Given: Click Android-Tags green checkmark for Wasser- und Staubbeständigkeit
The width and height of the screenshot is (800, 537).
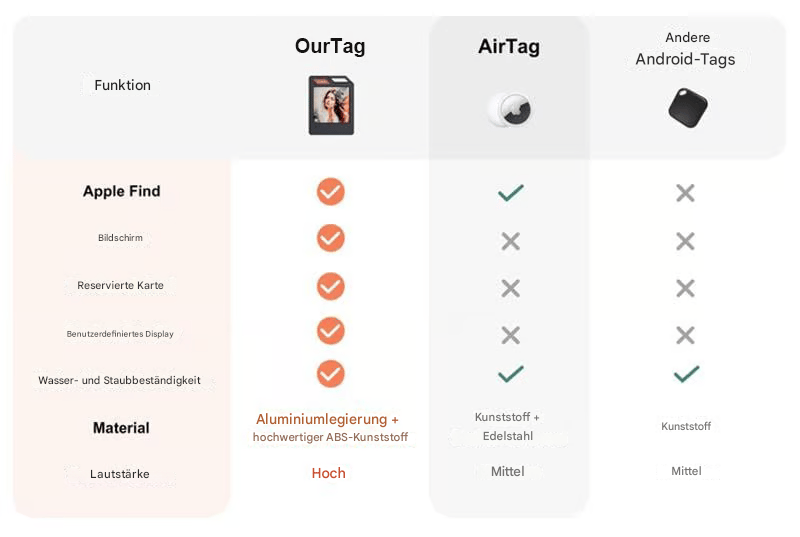Looking at the screenshot, I should [x=686, y=374].
